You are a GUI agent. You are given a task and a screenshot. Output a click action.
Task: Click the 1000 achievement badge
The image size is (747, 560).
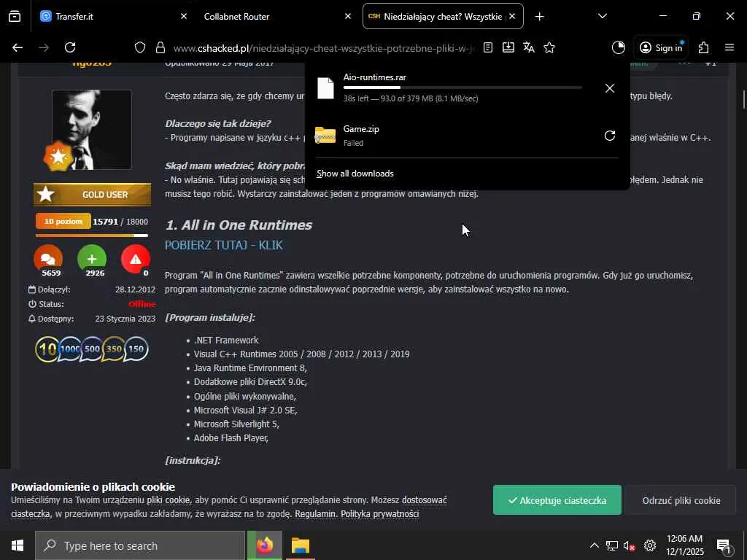click(x=69, y=349)
